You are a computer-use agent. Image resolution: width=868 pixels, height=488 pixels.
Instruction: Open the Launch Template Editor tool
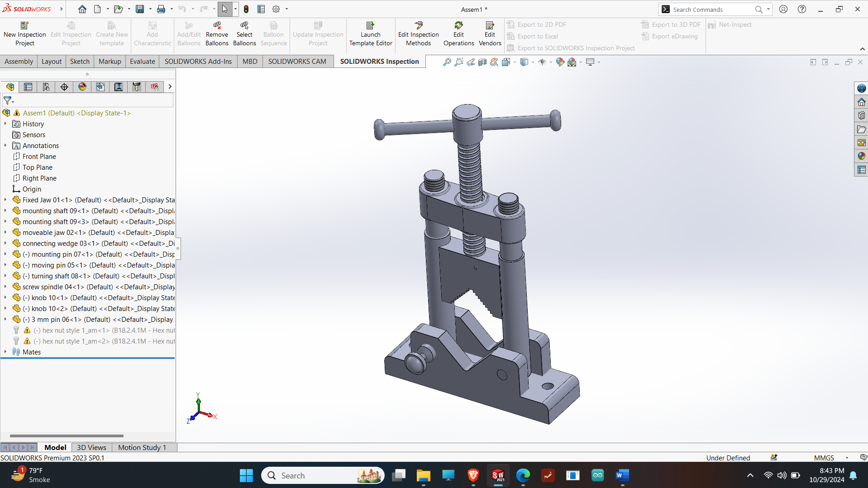tap(371, 34)
